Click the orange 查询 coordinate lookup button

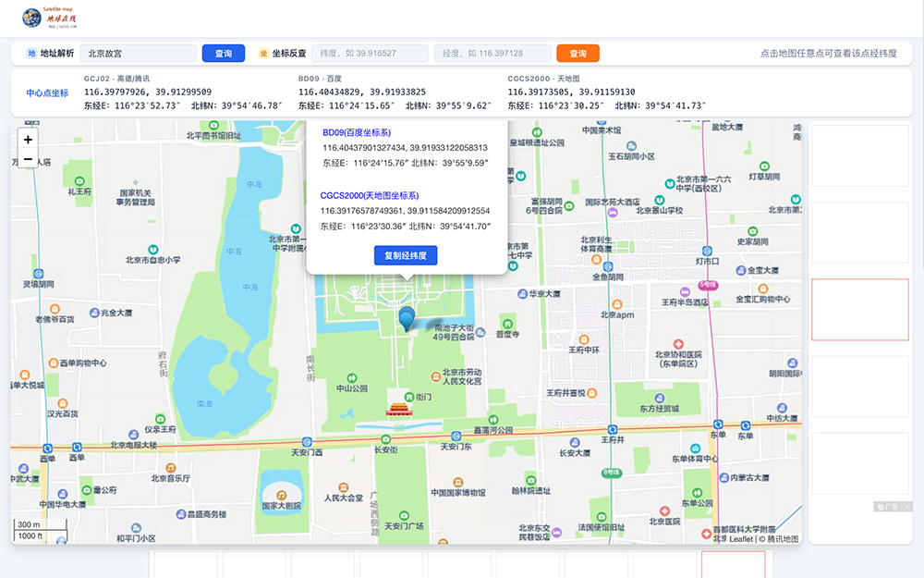click(x=577, y=53)
